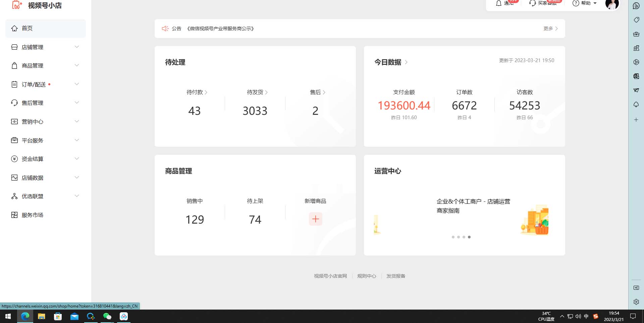Open the 帮助 dropdown arrow
The height and width of the screenshot is (323, 644).
pos(595,3)
